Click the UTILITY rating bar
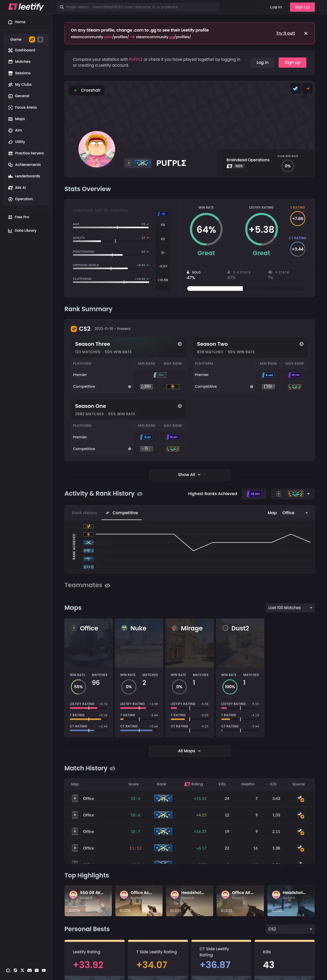Viewport: 327px width, 980px height. (x=111, y=241)
